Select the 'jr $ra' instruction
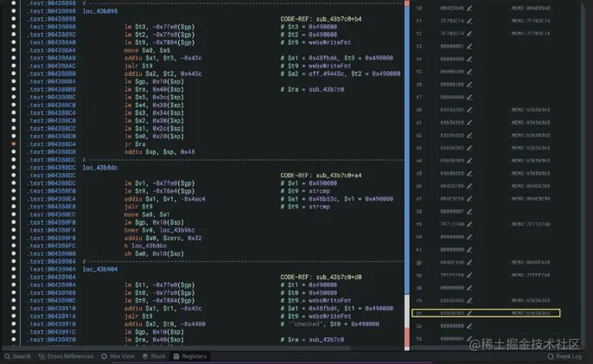 point(135,144)
